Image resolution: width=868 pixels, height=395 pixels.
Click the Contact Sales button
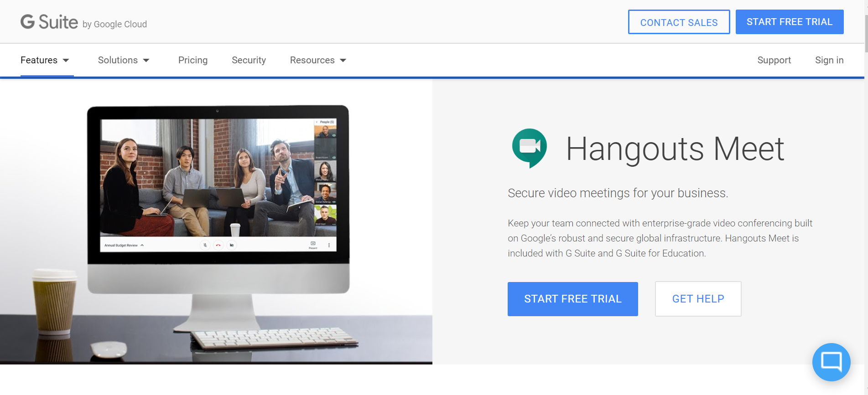pyautogui.click(x=678, y=22)
